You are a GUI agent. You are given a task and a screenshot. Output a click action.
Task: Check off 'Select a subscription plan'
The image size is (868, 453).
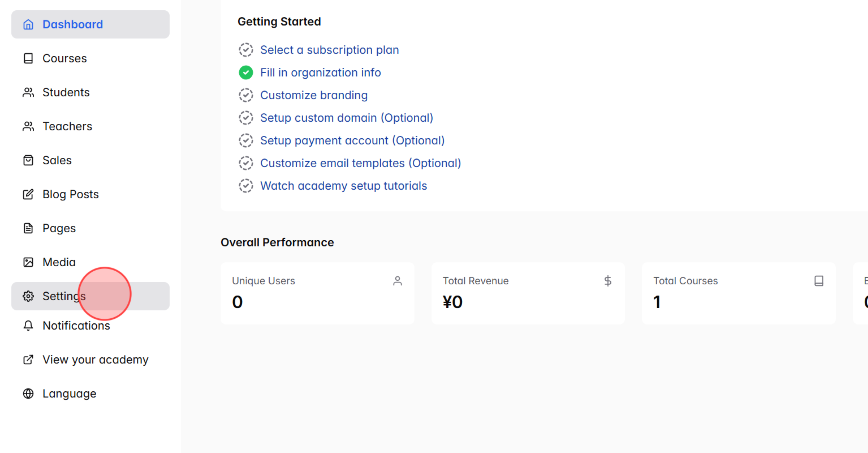[x=246, y=50]
